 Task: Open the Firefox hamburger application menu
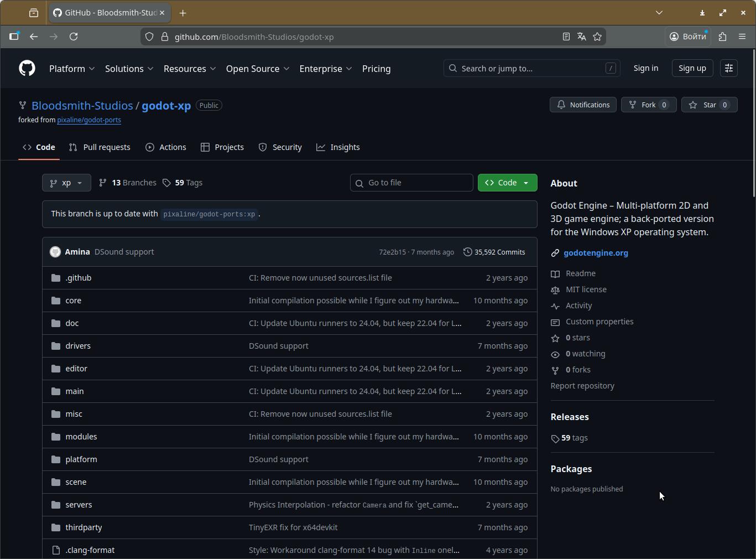[x=742, y=37]
